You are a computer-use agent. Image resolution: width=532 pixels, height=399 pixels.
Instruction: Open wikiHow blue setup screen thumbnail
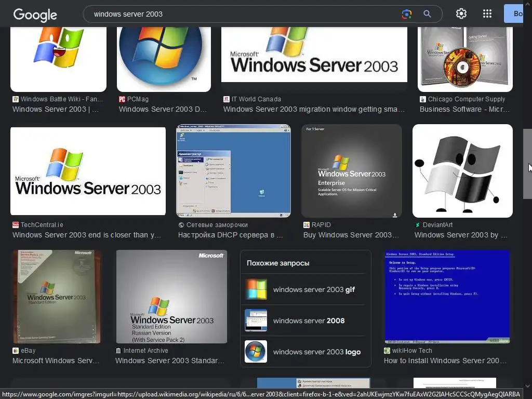pyautogui.click(x=447, y=297)
